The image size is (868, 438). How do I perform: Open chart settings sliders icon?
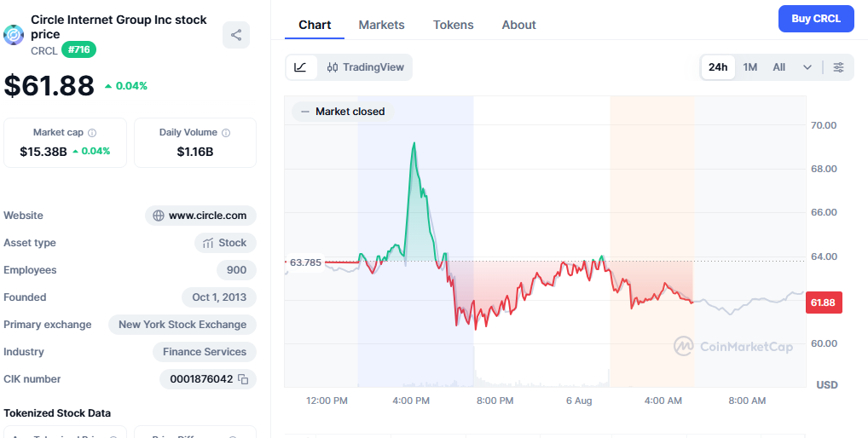pyautogui.click(x=839, y=67)
